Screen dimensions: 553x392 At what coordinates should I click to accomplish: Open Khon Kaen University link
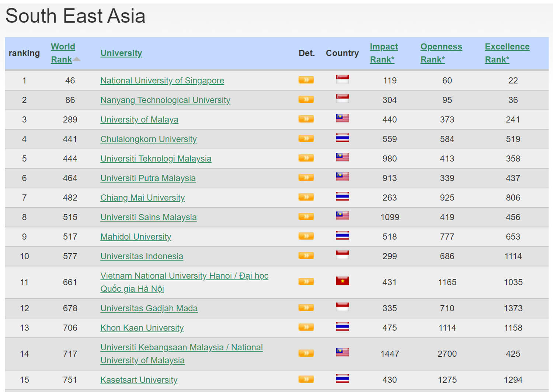coord(142,328)
